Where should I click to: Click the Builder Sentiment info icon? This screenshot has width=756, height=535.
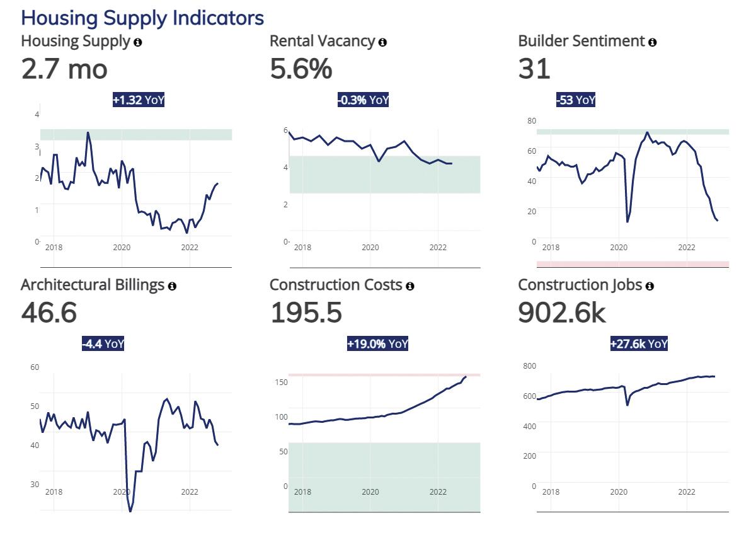[x=653, y=42]
